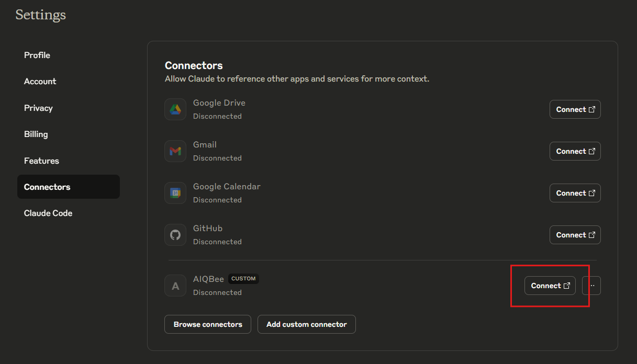Connect the GitHub connector
637x364 pixels.
click(x=575, y=235)
